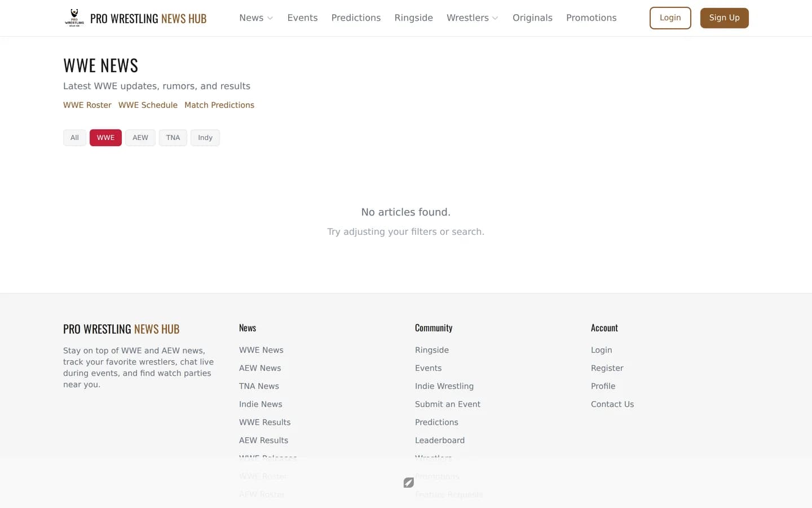The image size is (812, 508).
Task: Open the WWE Roster link under heading
Action: coord(87,105)
